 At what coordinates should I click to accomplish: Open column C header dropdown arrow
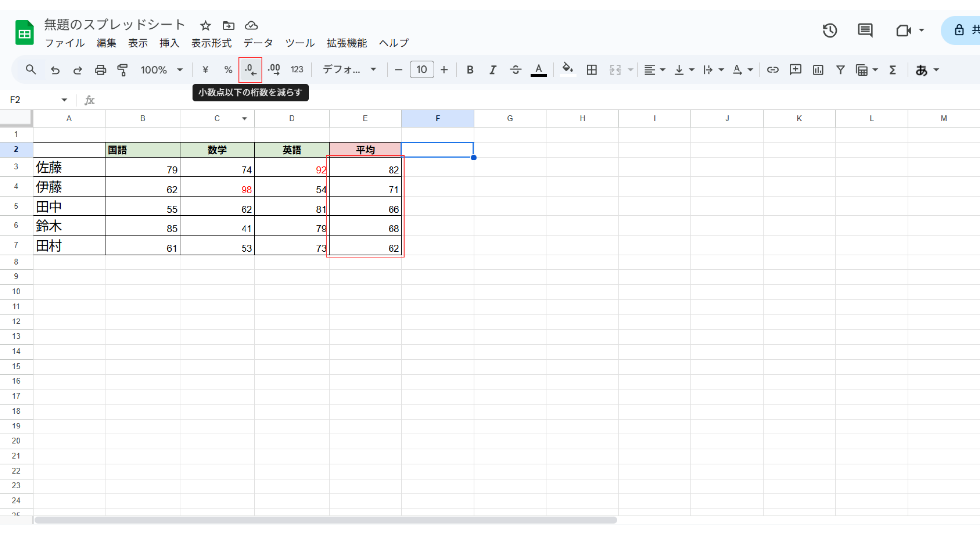point(245,118)
